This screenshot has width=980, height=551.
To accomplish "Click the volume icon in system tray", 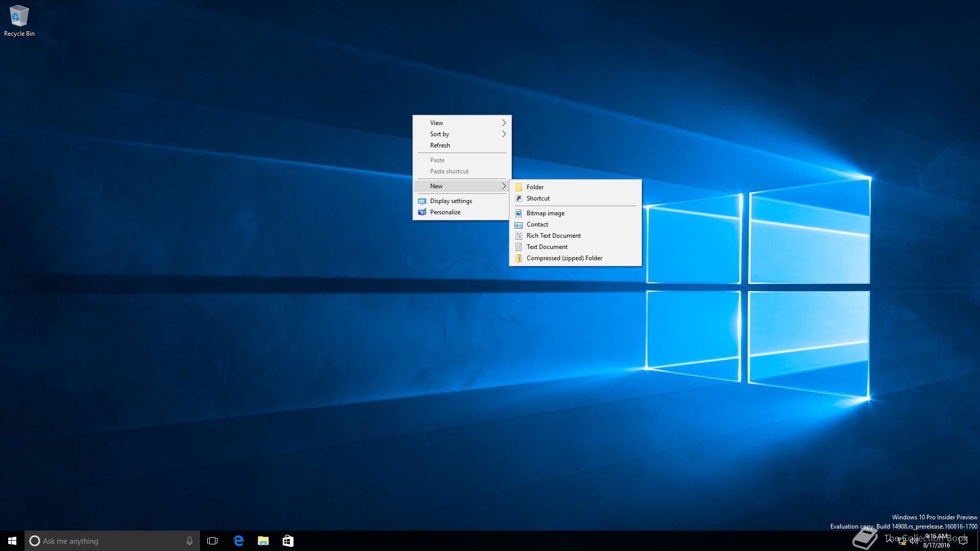I will click(x=914, y=541).
